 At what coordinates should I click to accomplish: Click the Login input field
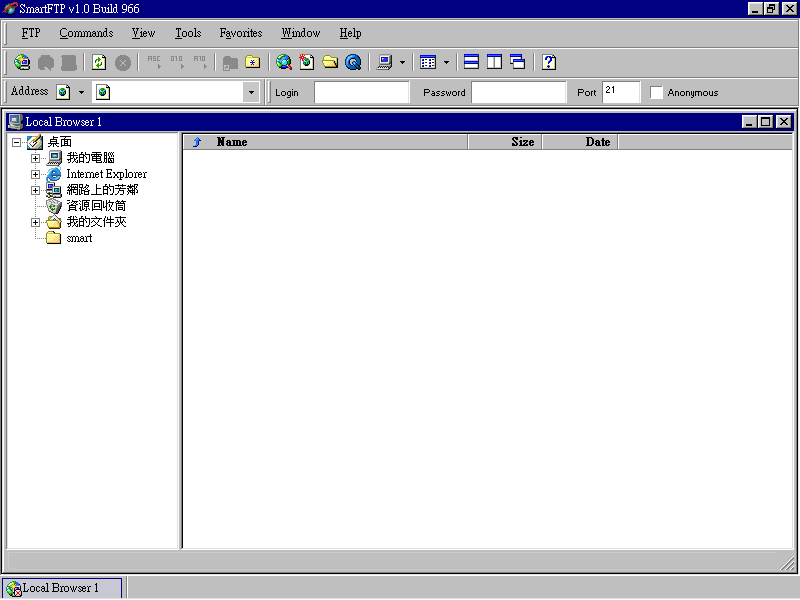click(362, 92)
